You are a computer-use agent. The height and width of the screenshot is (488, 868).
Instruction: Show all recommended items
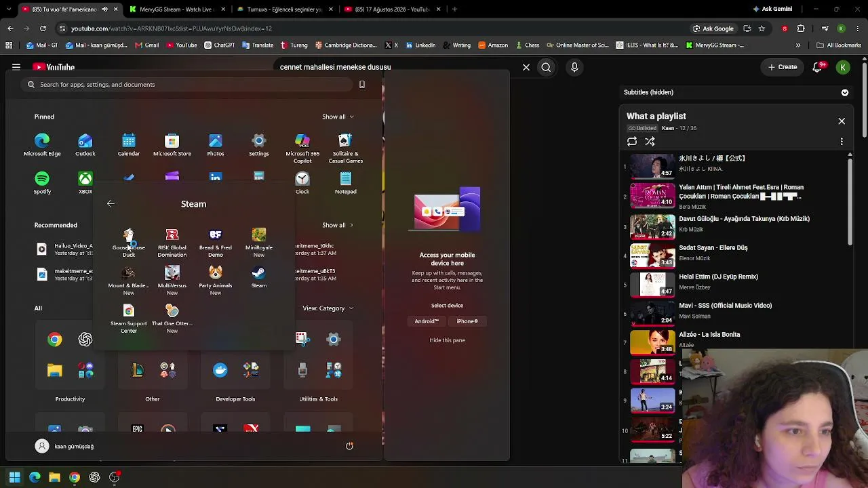point(337,225)
